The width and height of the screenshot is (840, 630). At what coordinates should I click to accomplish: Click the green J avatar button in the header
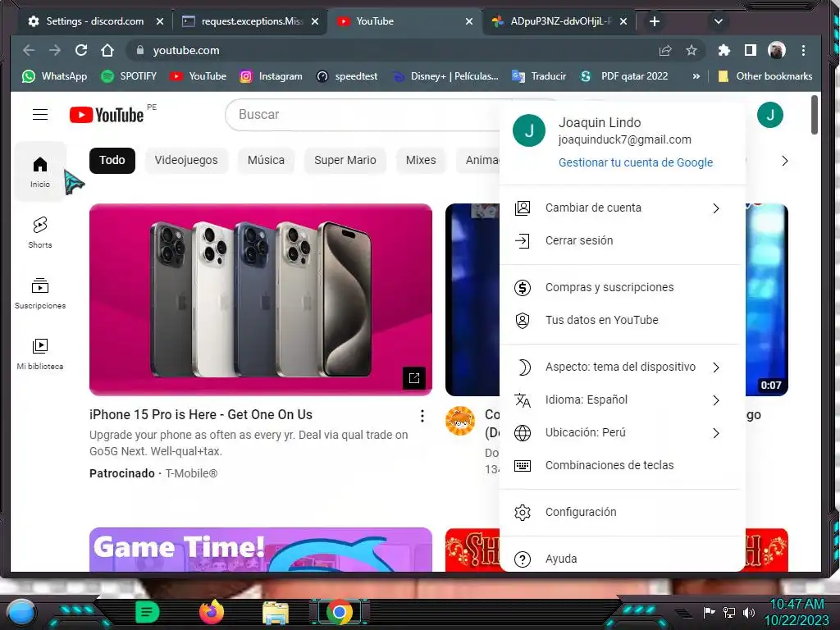point(769,115)
